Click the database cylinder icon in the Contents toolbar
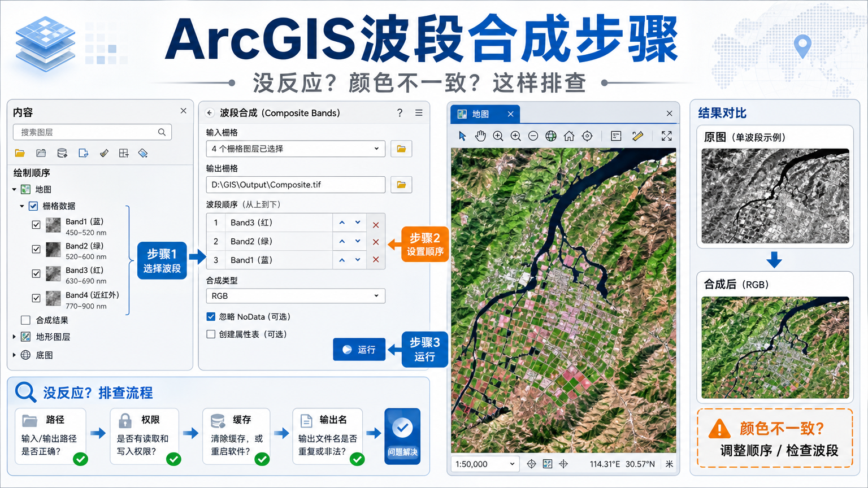The width and height of the screenshot is (868, 488). 62,153
